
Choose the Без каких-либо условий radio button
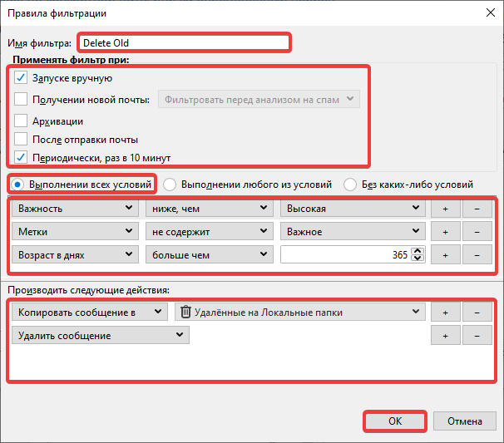point(350,184)
